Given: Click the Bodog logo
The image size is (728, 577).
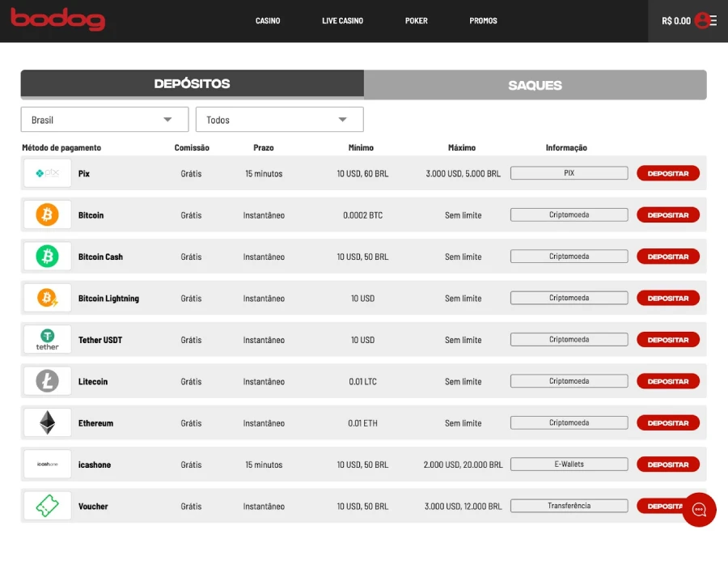Looking at the screenshot, I should tap(58, 19).
